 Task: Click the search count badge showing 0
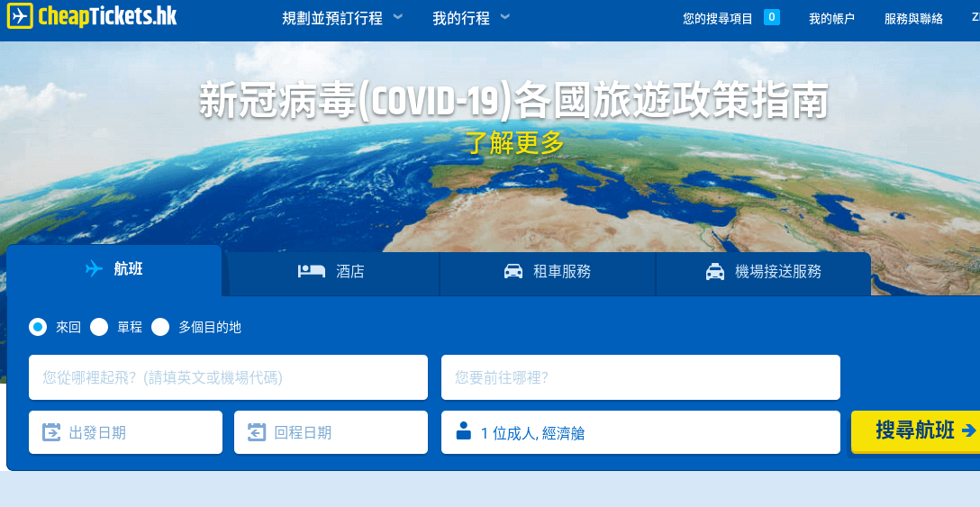772,17
